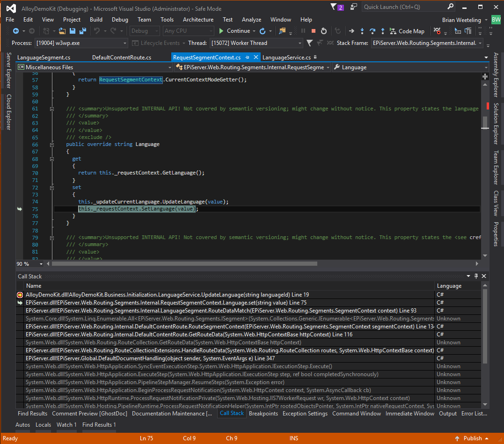
Task: Click the IntelliTrace breakpoint settings icon
Action: [437, 31]
